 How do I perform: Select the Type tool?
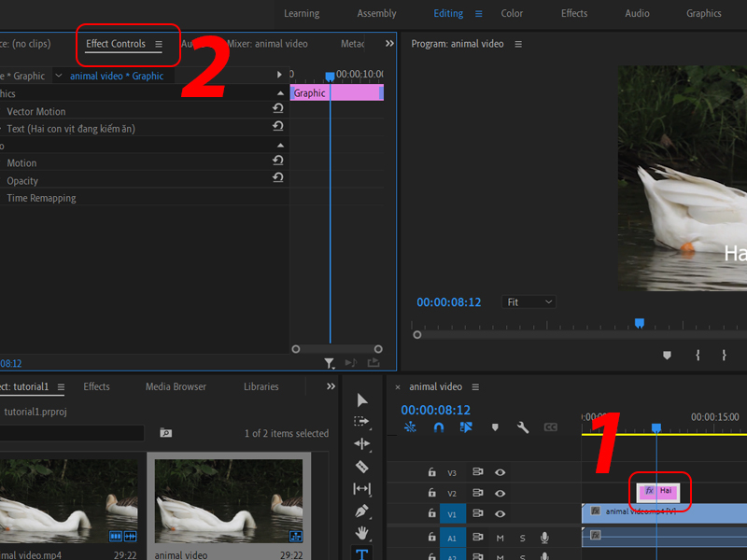pyautogui.click(x=362, y=554)
